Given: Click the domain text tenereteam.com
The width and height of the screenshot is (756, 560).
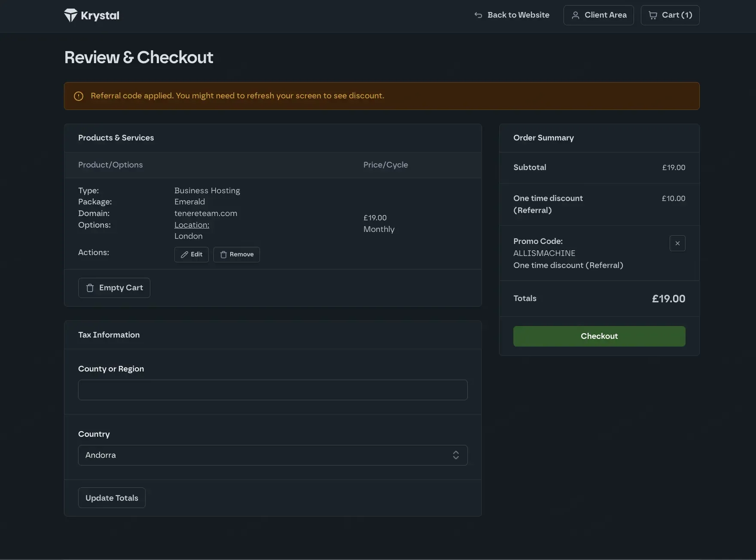Looking at the screenshot, I should click(206, 213).
